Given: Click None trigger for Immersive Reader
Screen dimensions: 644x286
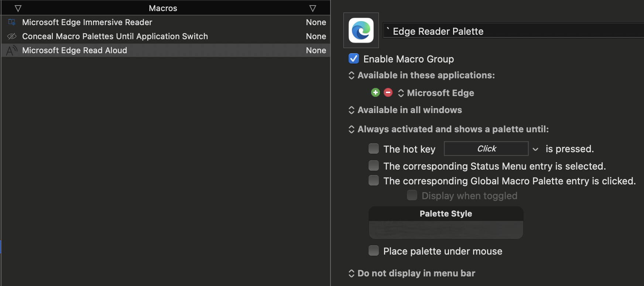Looking at the screenshot, I should pos(316,22).
